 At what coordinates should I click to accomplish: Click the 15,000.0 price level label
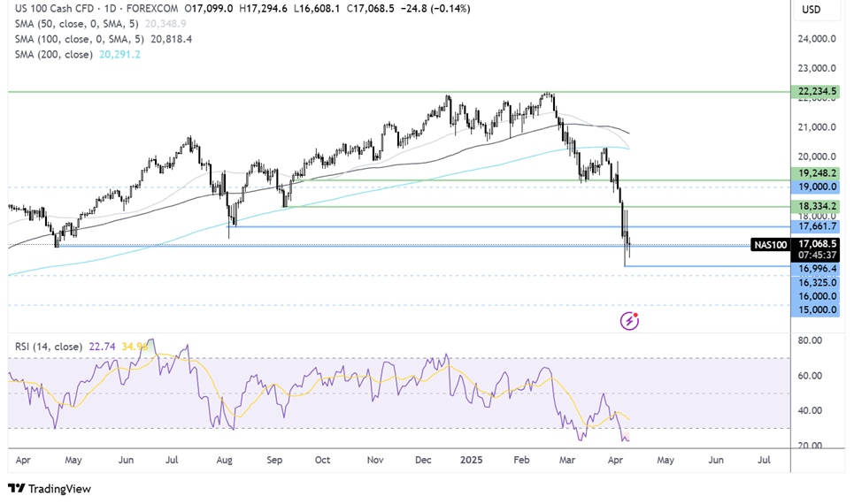tap(815, 309)
